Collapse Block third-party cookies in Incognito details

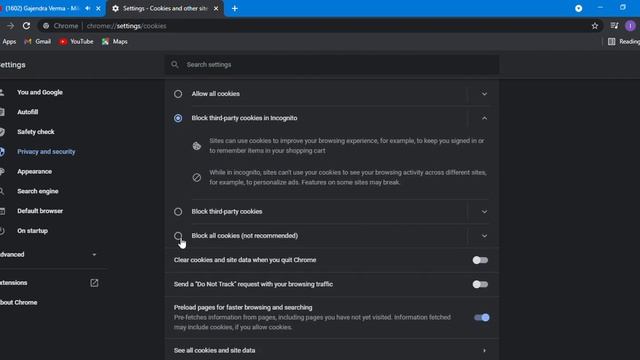[x=484, y=118]
